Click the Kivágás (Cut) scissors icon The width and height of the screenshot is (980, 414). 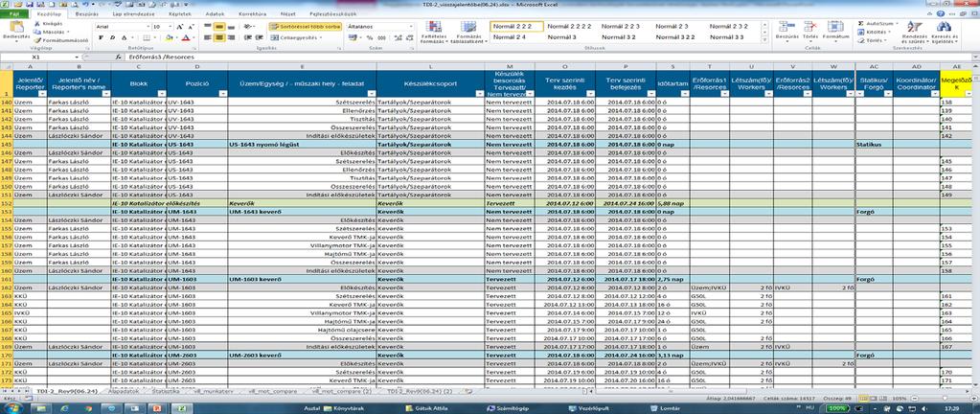click(36, 23)
